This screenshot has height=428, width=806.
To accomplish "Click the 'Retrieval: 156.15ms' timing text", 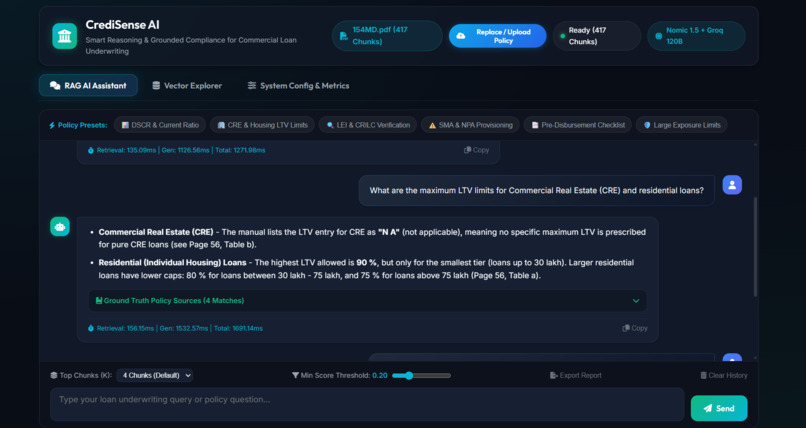I will click(x=125, y=328).
